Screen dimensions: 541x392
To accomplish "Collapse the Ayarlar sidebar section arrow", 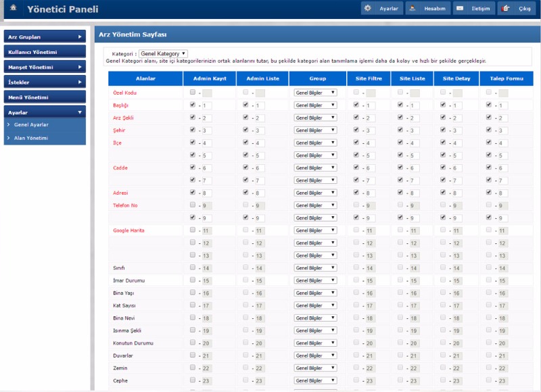I will point(80,112).
